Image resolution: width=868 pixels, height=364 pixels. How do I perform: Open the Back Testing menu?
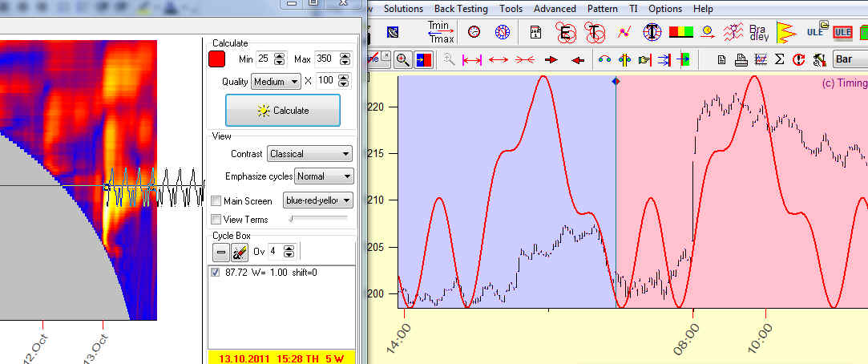coord(461,9)
